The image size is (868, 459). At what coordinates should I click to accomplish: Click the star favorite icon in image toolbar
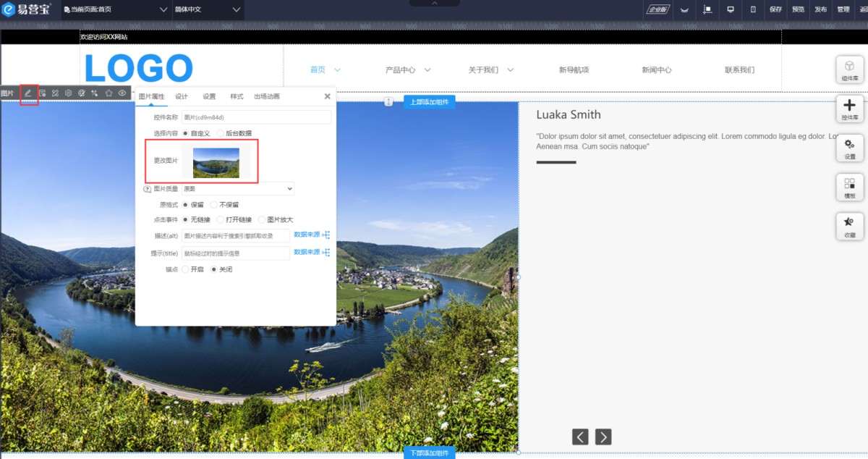tap(109, 93)
